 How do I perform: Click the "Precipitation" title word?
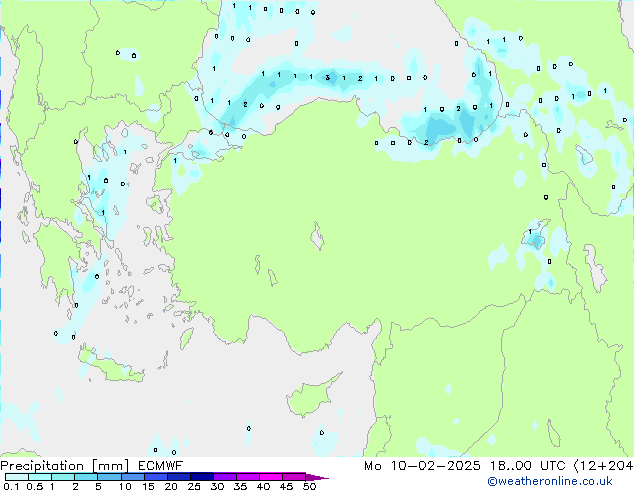[x=42, y=466]
